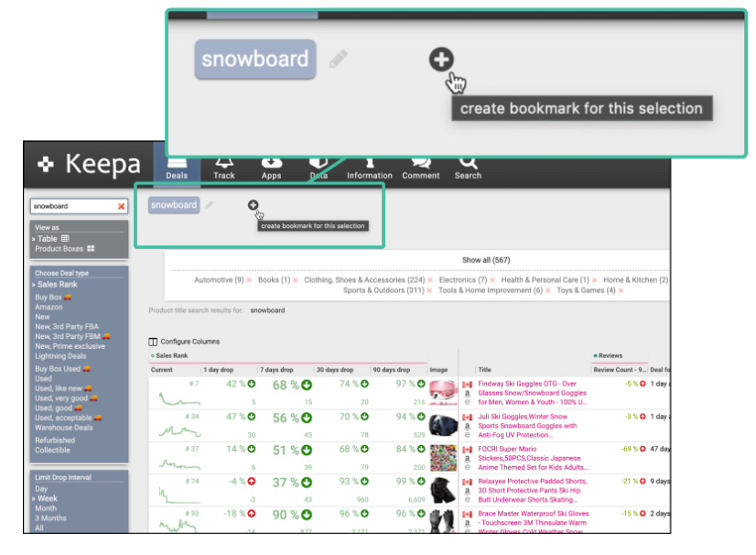This screenshot has width=756, height=555.
Task: Choose Buy Box Used deal type
Action: pos(62,369)
